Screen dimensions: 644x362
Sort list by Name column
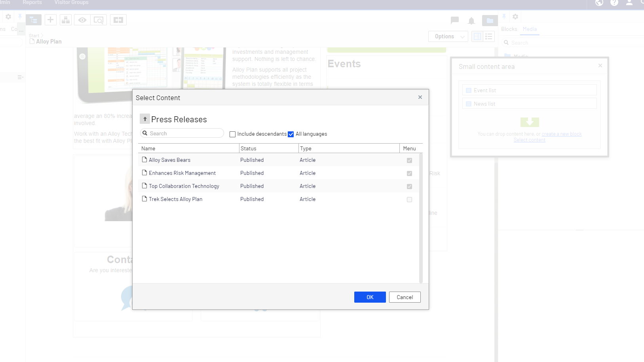(x=189, y=148)
